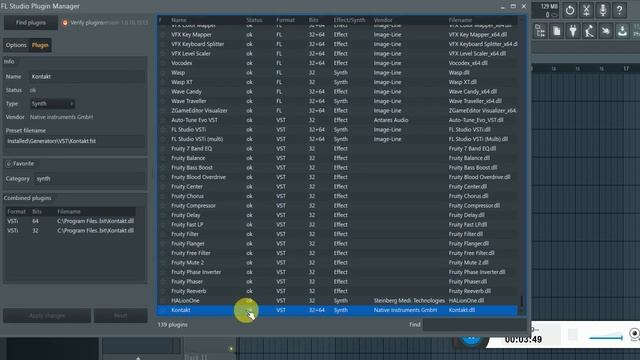Click the desk lamp toolbar icon
The width and height of the screenshot is (640, 360).
tap(589, 31)
